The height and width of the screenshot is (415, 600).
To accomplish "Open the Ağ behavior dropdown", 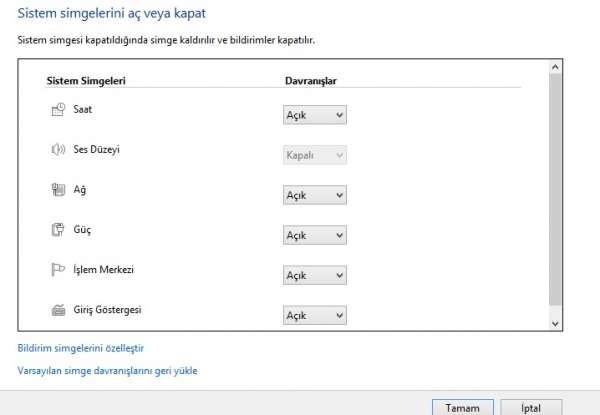I will click(x=315, y=195).
